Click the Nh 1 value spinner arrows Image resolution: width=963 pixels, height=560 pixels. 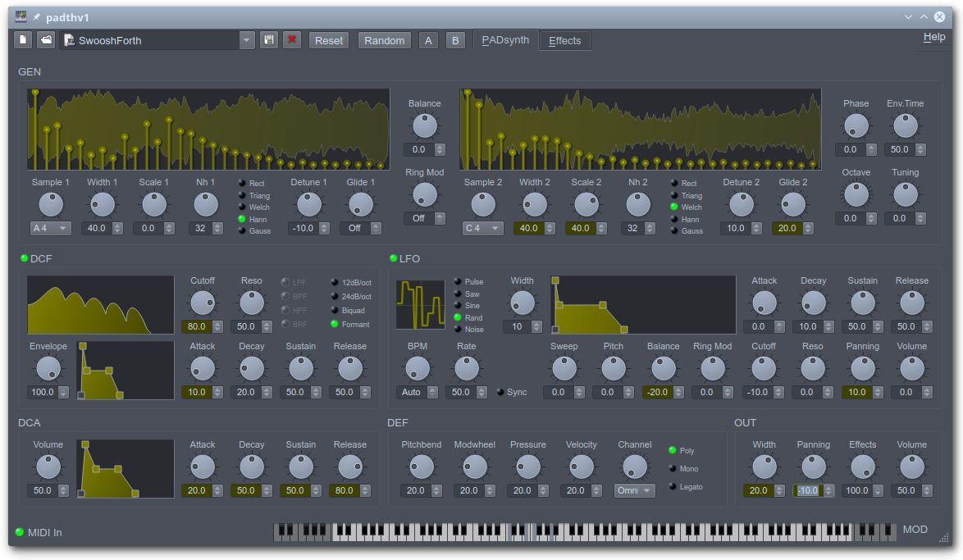click(217, 229)
